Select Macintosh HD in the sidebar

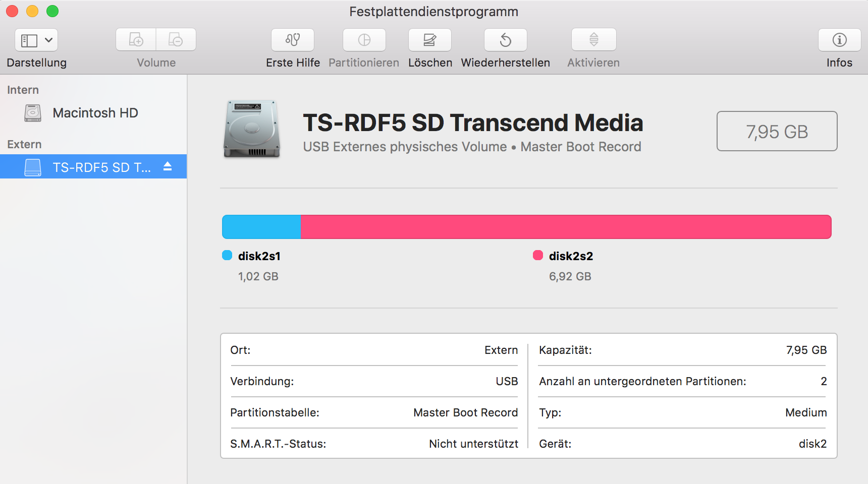click(x=93, y=113)
